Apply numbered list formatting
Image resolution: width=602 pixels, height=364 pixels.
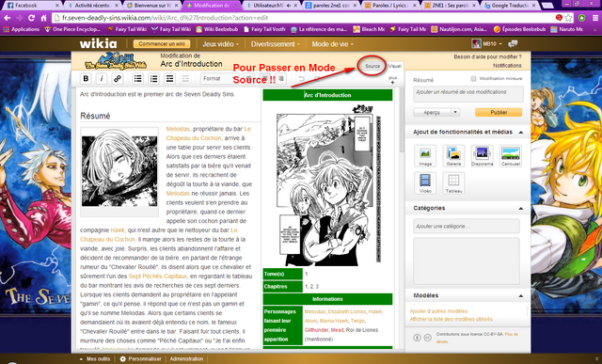tap(153, 79)
